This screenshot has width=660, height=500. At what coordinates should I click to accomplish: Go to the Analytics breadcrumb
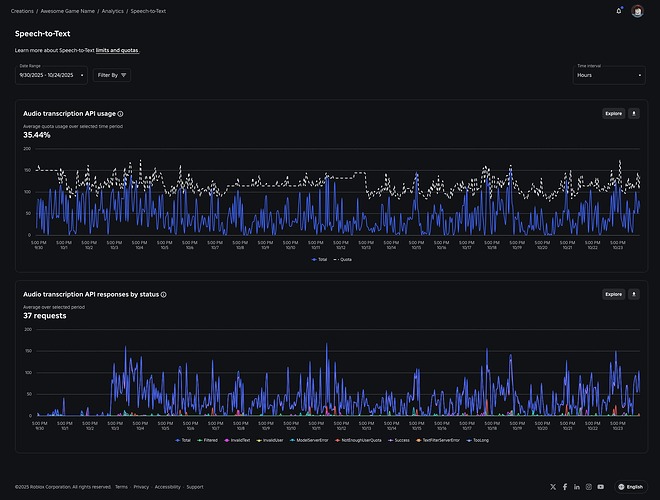(x=112, y=11)
